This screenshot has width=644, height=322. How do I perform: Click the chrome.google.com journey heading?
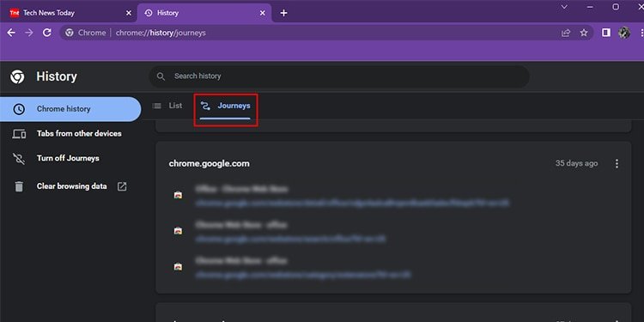click(209, 163)
